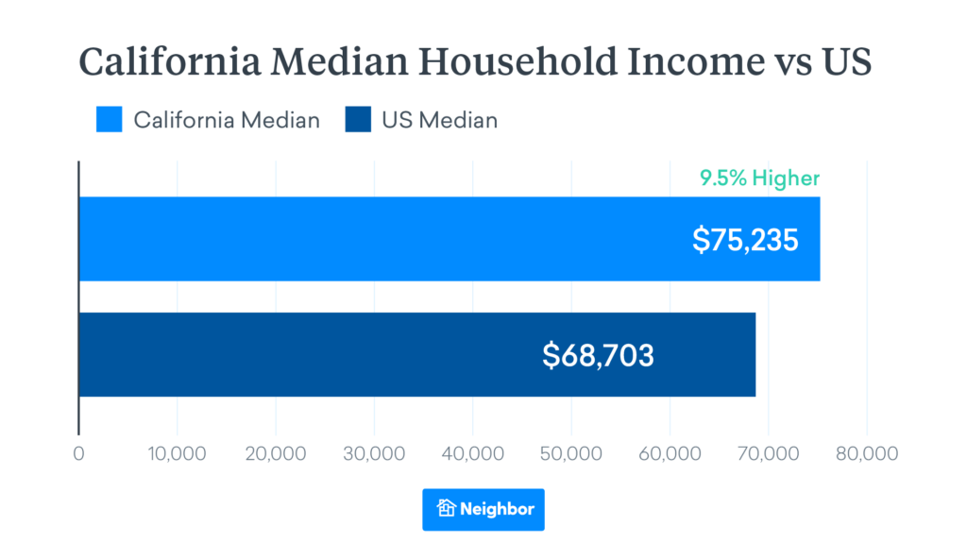Click the $68,703 value label

[x=599, y=355]
